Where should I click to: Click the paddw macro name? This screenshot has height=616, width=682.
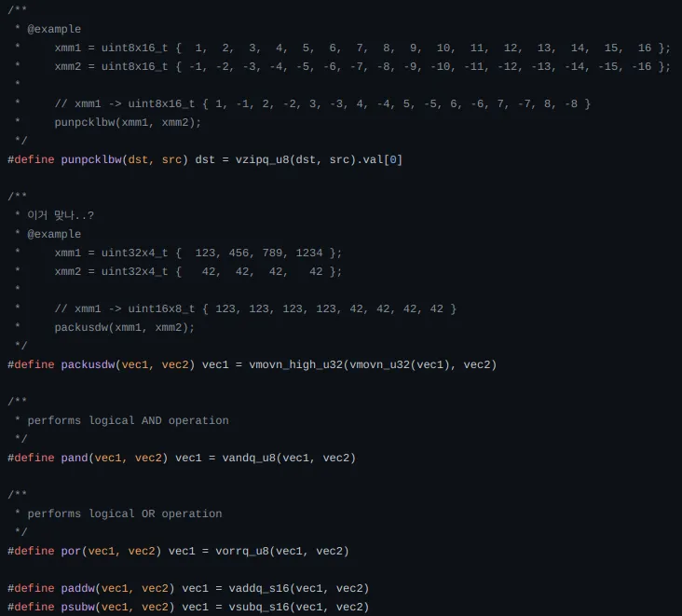[78, 588]
